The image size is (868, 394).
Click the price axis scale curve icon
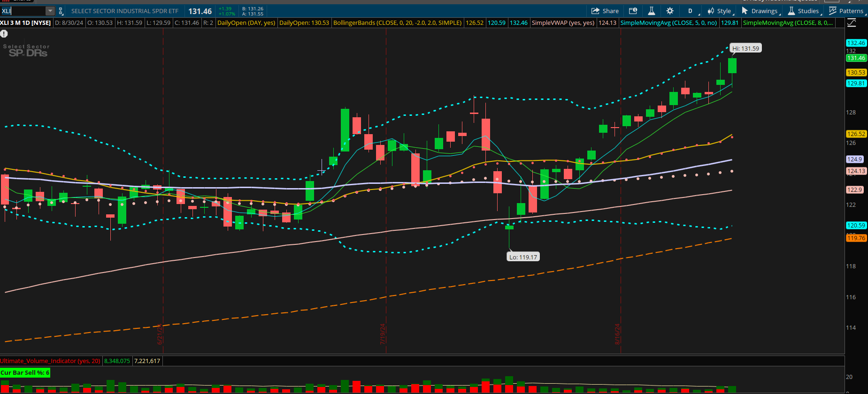tap(852, 23)
